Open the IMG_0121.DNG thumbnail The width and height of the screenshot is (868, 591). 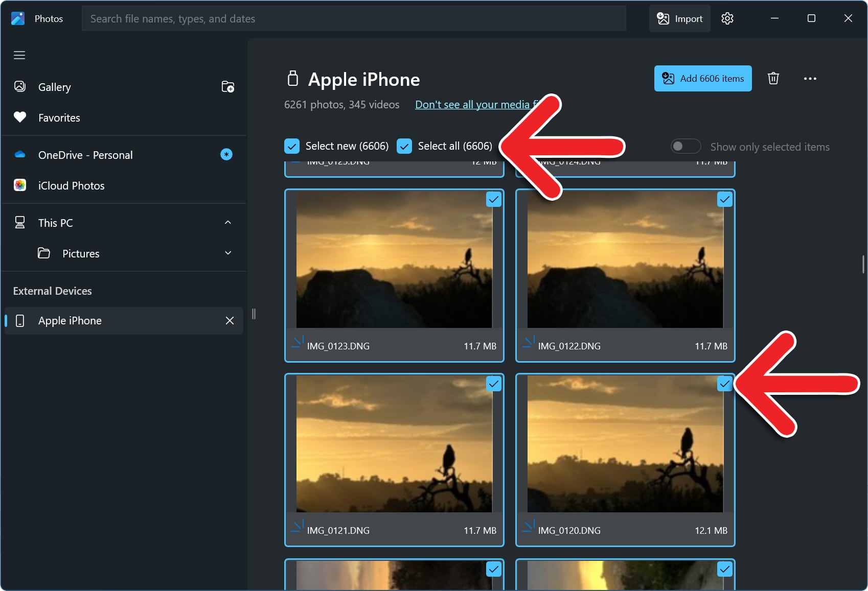pos(394,444)
